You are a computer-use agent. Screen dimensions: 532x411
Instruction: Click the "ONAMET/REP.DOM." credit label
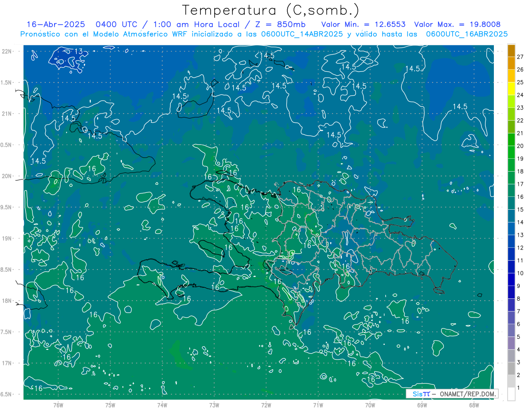click(468, 394)
